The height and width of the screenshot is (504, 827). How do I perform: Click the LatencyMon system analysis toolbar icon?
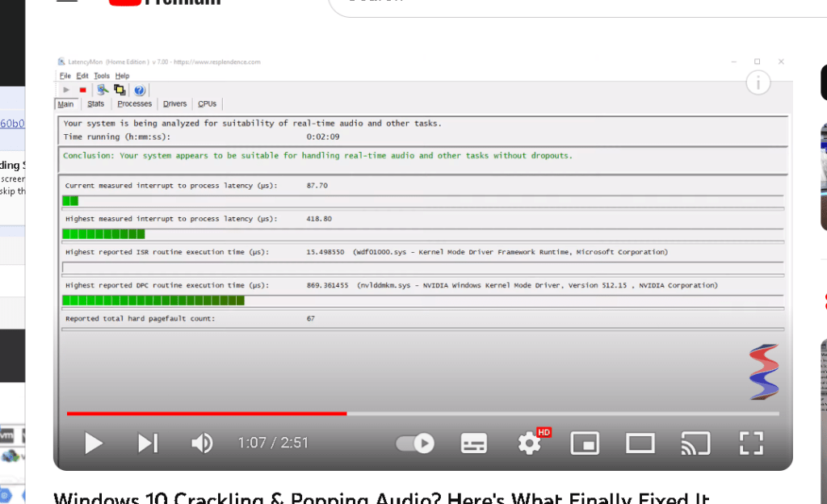point(103,90)
